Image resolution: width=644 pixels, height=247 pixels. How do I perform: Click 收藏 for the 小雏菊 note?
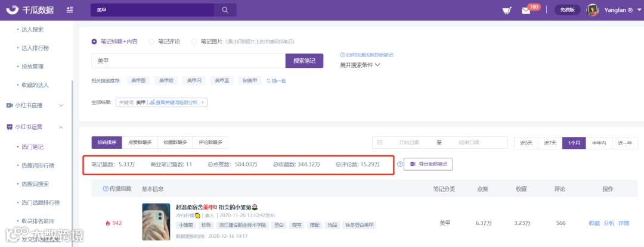[x=595, y=223]
